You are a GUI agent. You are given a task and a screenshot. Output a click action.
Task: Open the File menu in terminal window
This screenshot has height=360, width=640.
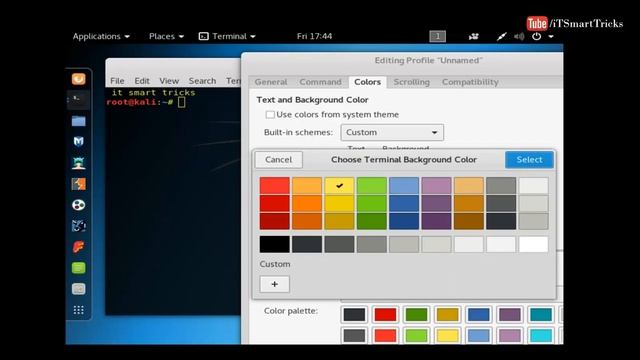coord(117,81)
